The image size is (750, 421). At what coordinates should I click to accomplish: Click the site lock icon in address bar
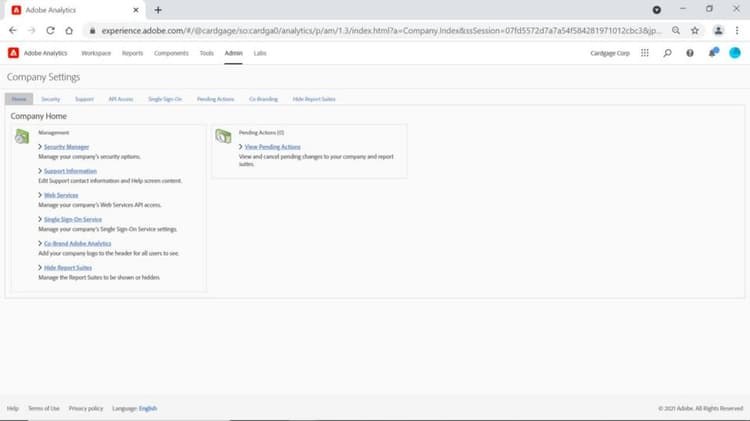pos(92,31)
